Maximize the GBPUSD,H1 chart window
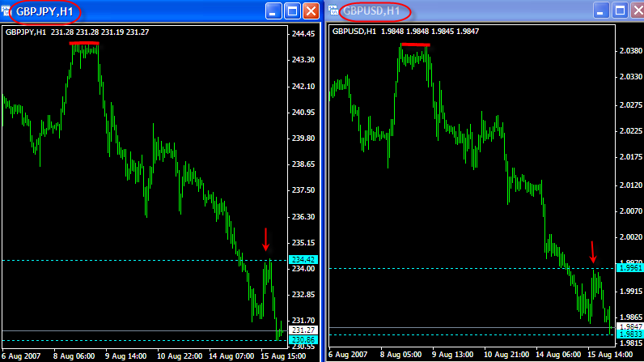Screen dimensions: 644x362 coord(619,11)
